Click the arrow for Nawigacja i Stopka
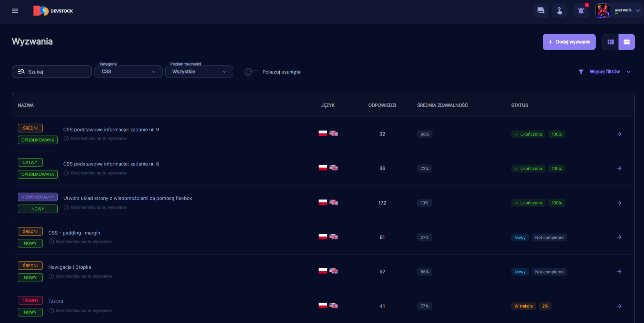Viewport: 644px width, 323px height. pyautogui.click(x=619, y=272)
